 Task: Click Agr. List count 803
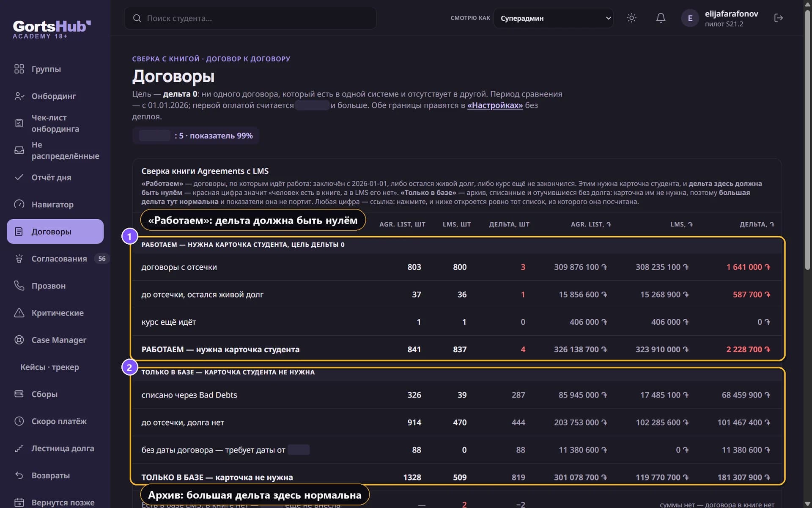pos(414,267)
